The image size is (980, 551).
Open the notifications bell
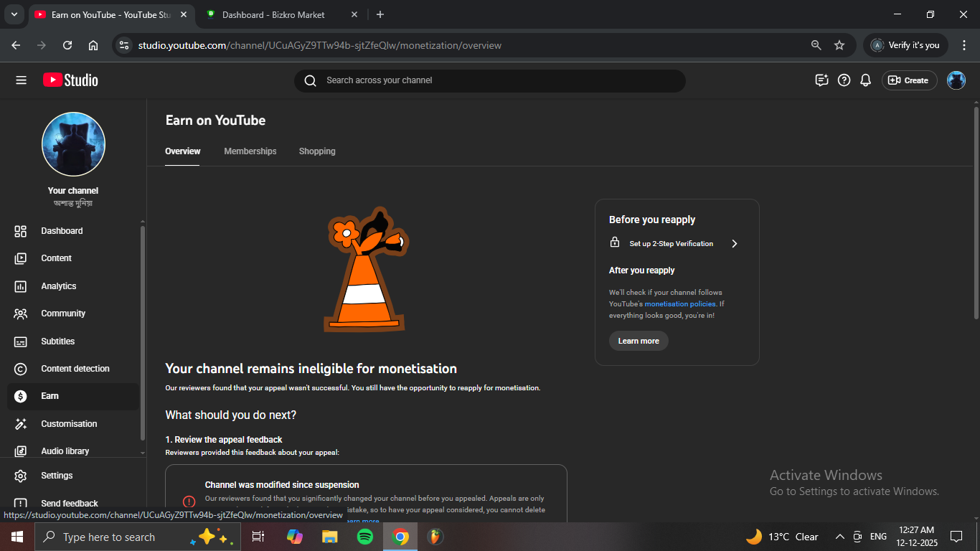pyautogui.click(x=865, y=80)
